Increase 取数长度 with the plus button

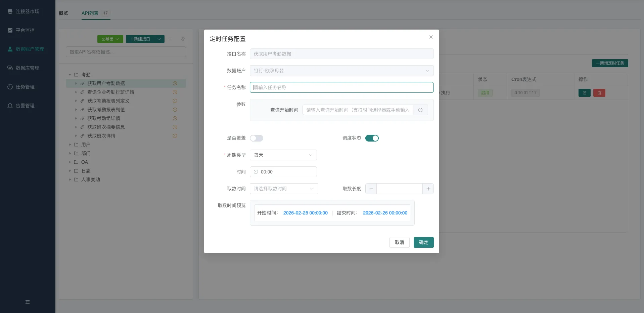[428, 189]
